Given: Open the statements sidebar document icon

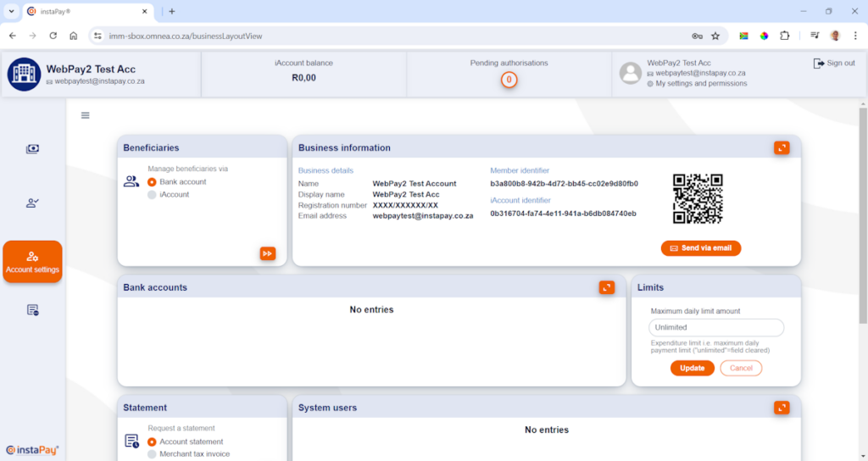Looking at the screenshot, I should (33, 310).
